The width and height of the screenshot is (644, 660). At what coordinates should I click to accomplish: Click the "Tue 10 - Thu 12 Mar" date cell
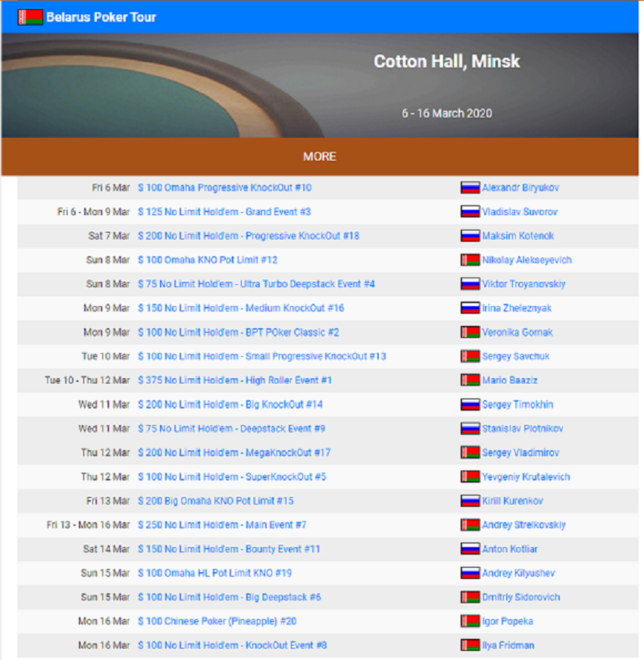[87, 380]
